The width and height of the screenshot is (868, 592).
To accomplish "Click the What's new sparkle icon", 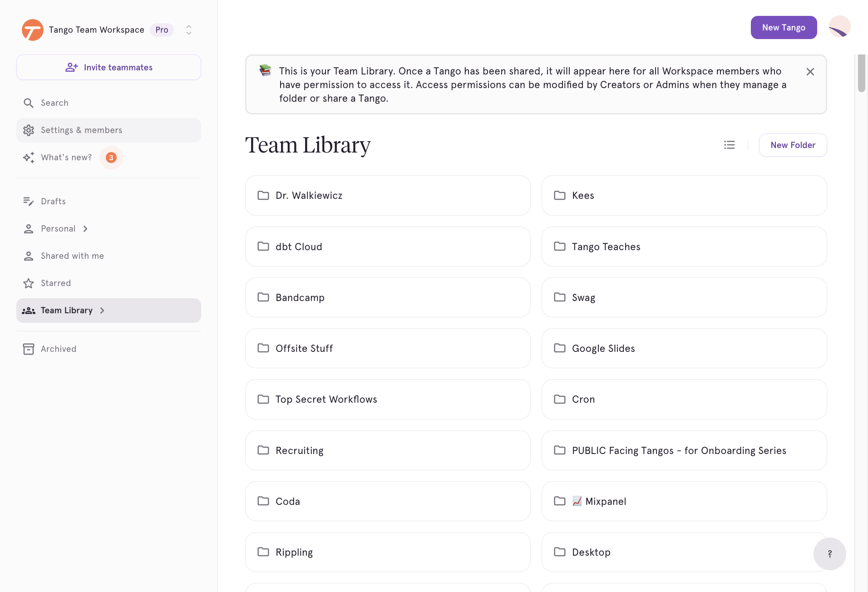I will pyautogui.click(x=29, y=158).
